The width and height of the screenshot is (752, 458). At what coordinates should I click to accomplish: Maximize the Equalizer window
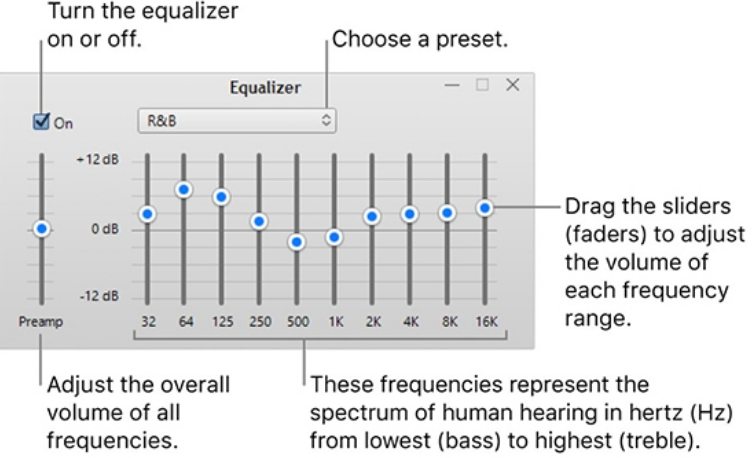tap(482, 86)
